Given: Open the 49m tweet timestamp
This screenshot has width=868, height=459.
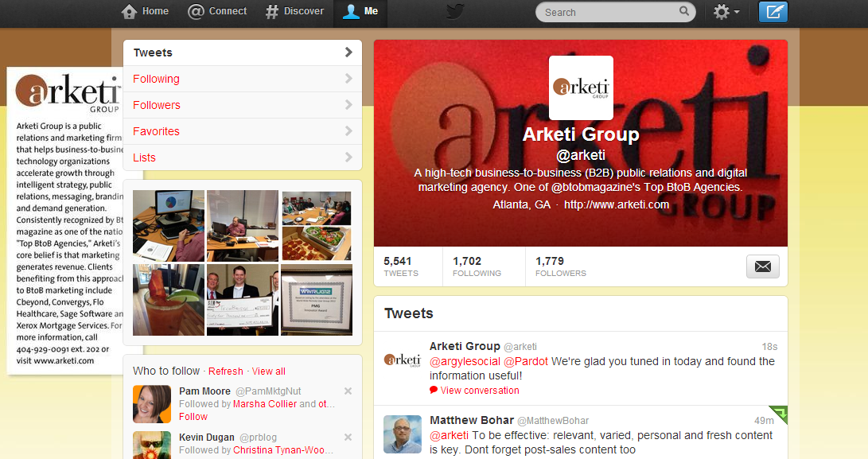Looking at the screenshot, I should (764, 421).
